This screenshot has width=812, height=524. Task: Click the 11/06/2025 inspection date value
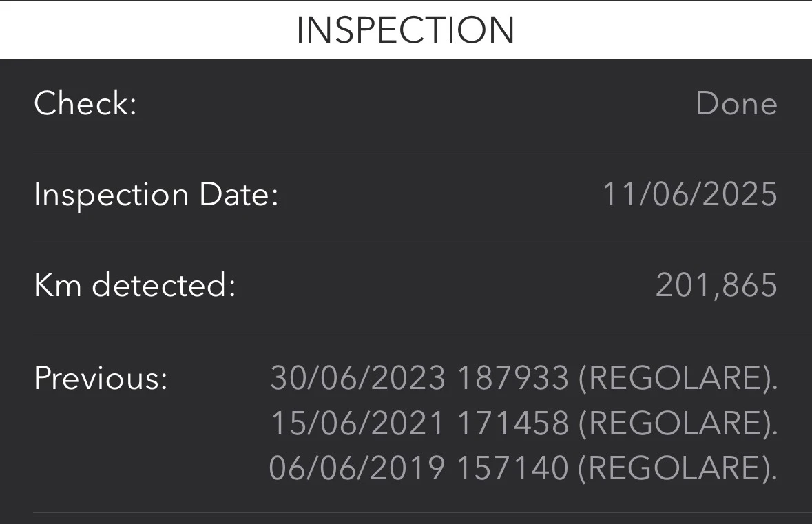[690, 195]
